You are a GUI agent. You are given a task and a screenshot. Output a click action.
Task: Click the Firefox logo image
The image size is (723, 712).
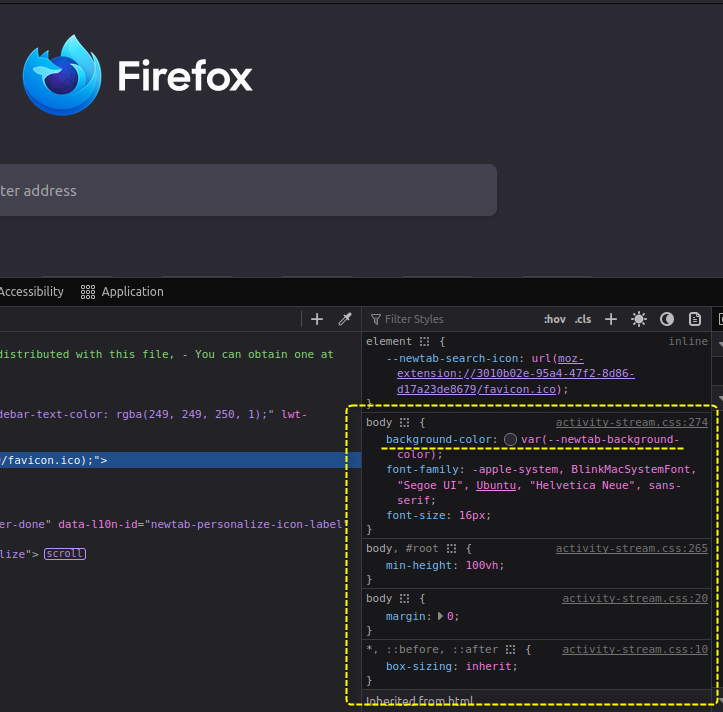click(62, 75)
